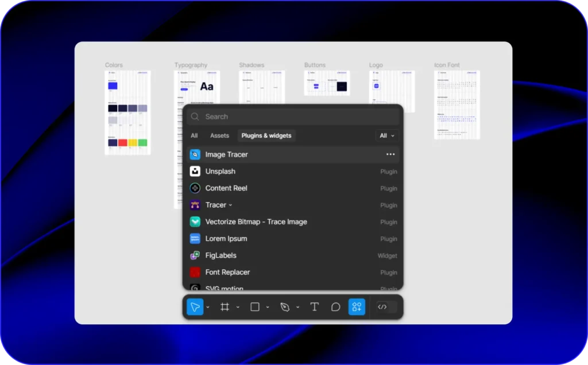The image size is (588, 365).
Task: Select the Frame tool
Action: pos(225,307)
